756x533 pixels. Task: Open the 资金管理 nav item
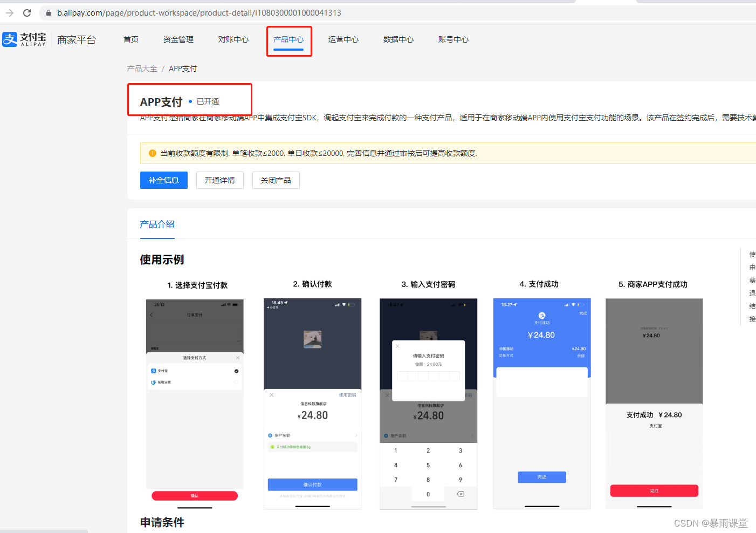[x=178, y=39]
